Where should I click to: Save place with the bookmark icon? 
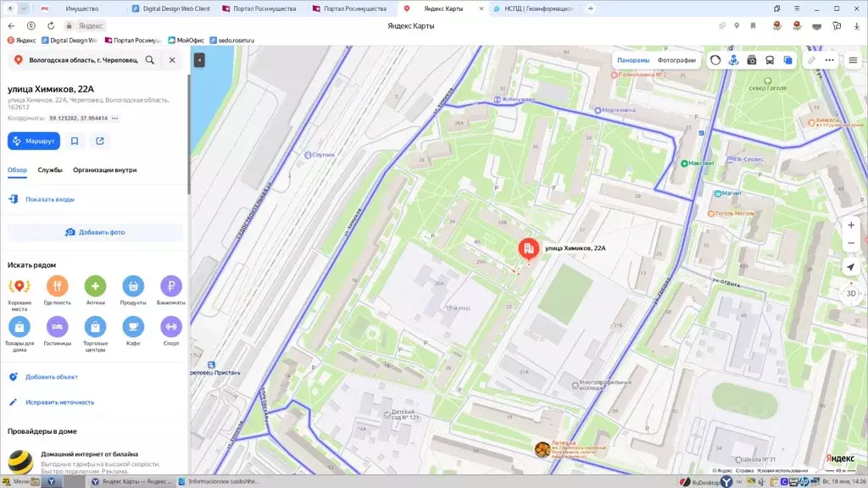tap(75, 141)
